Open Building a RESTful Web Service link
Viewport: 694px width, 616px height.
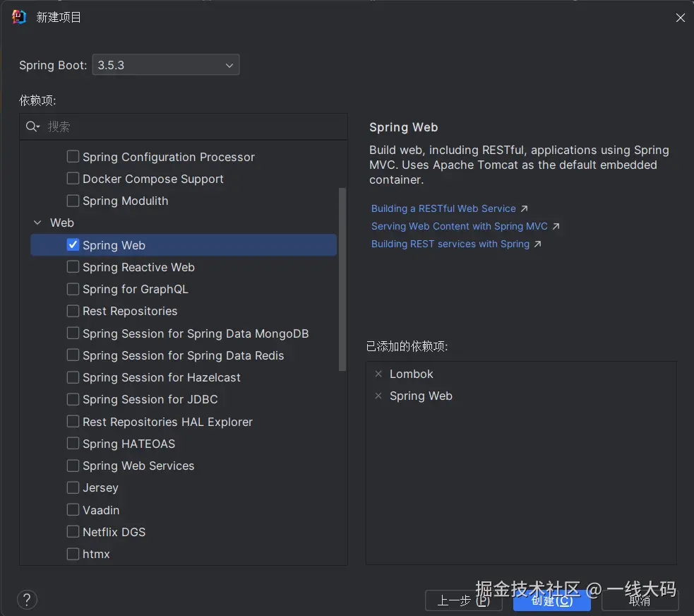[x=443, y=208]
